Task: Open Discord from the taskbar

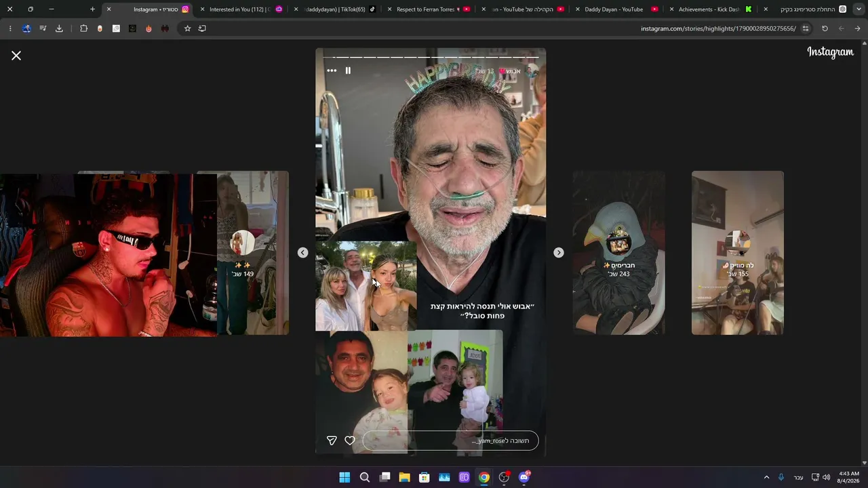Action: coord(524,477)
